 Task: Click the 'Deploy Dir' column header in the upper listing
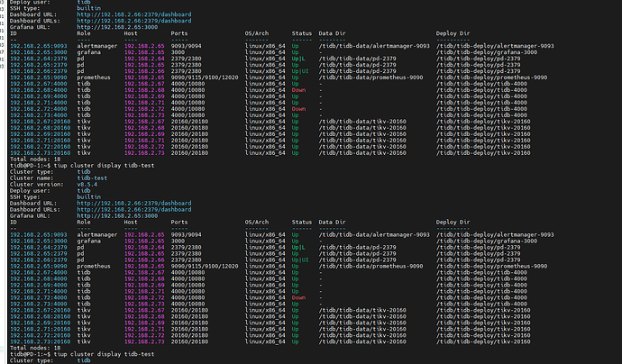coord(453,33)
